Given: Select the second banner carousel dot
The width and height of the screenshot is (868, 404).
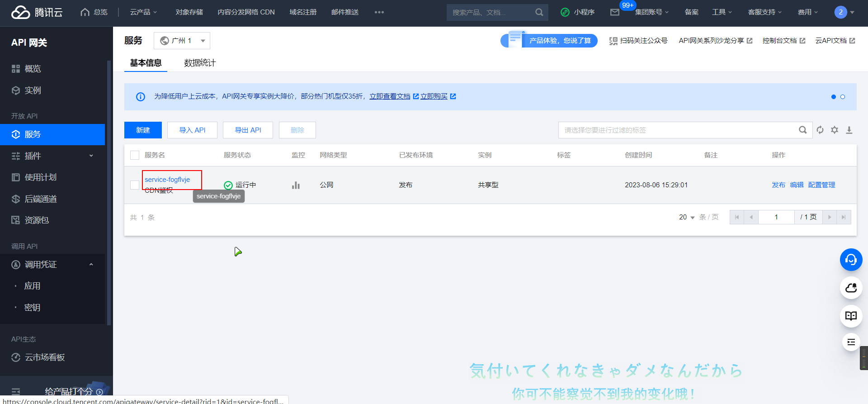Looking at the screenshot, I should pyautogui.click(x=842, y=97).
